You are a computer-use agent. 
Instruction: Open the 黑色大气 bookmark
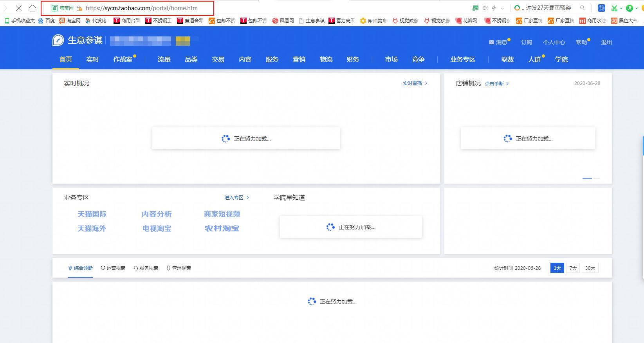624,20
